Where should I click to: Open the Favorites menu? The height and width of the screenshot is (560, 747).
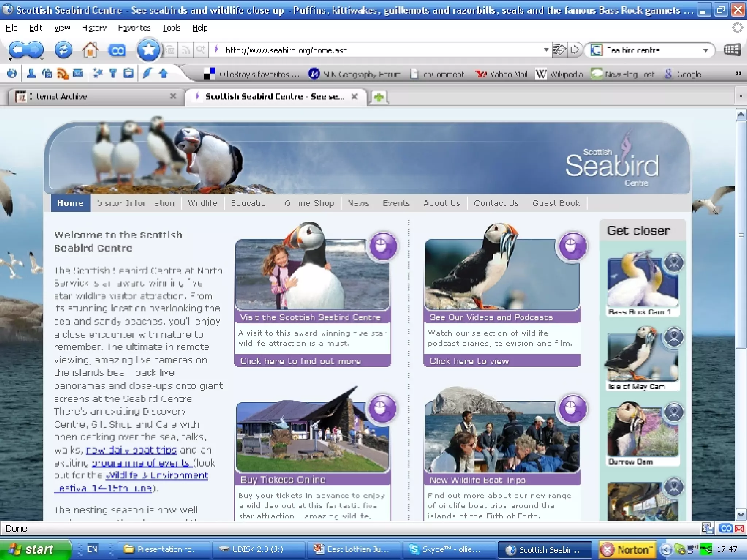pos(134,28)
